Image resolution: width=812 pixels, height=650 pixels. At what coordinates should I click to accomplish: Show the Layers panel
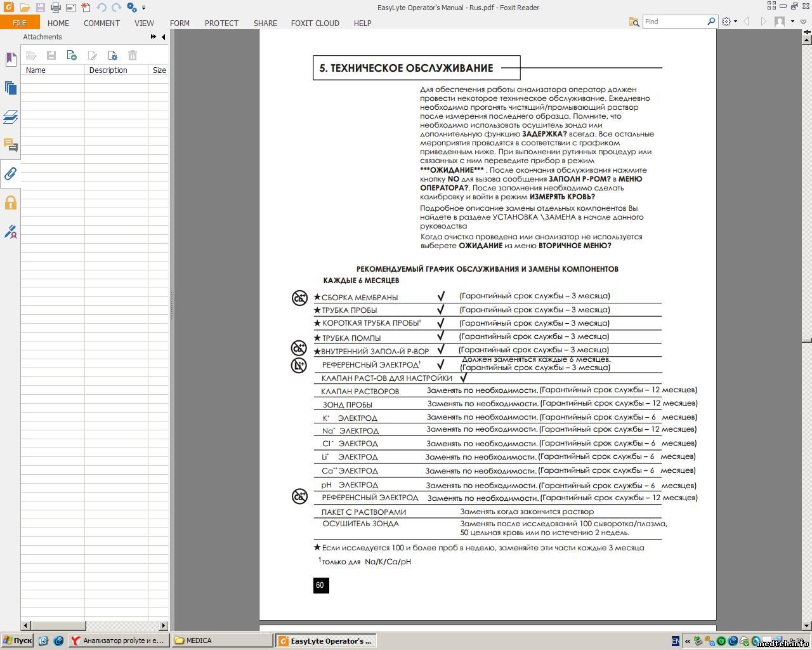coord(10,117)
